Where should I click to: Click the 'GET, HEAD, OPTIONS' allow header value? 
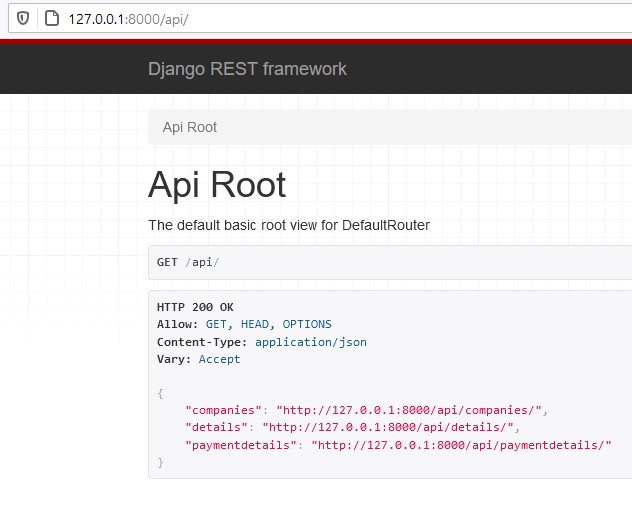268,324
